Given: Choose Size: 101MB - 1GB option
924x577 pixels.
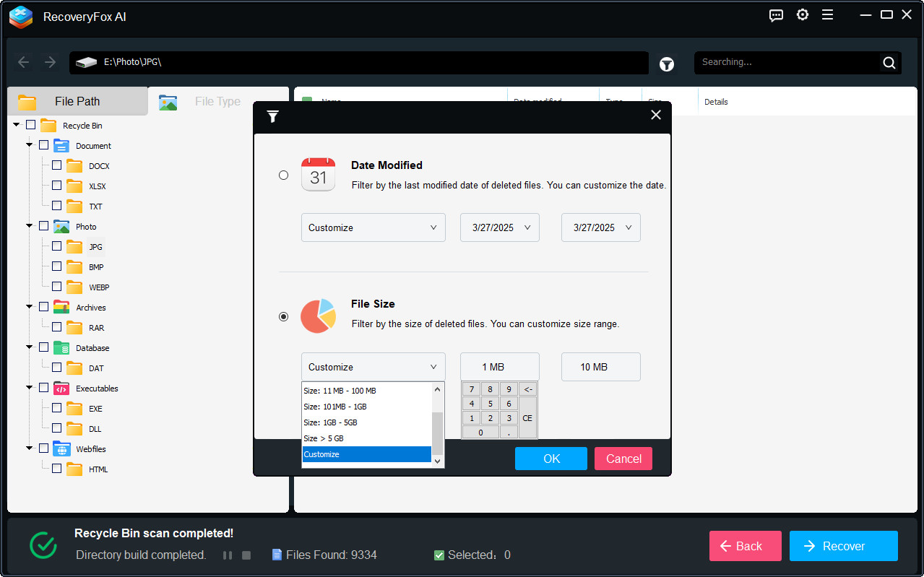Looking at the screenshot, I should (x=367, y=407).
